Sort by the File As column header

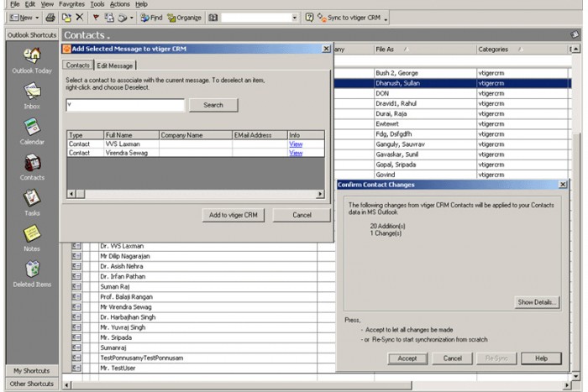coord(425,49)
